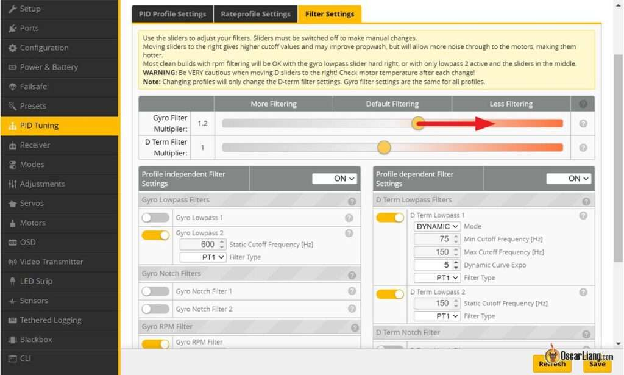Click the Adjustments sliders icon
The width and height of the screenshot is (624, 375).
point(12,184)
